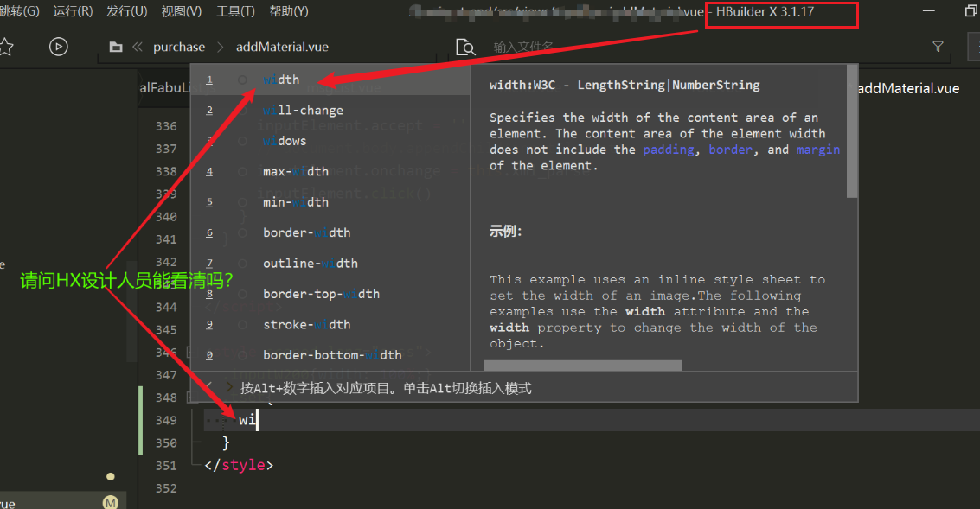
Task: Follow the margin link in the documentation
Action: (x=817, y=150)
